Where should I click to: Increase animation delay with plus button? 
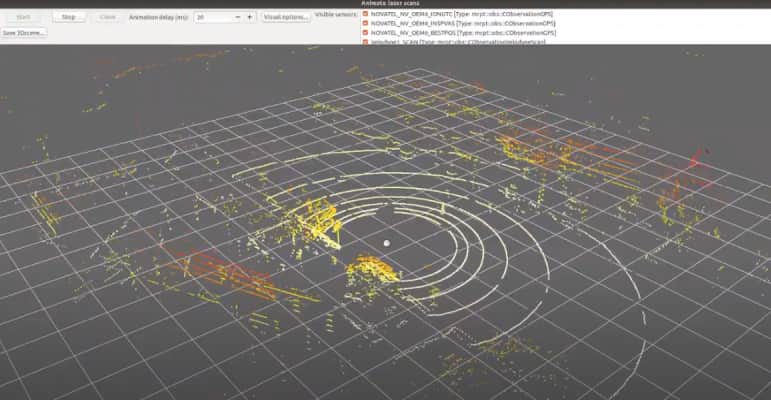coord(249,17)
